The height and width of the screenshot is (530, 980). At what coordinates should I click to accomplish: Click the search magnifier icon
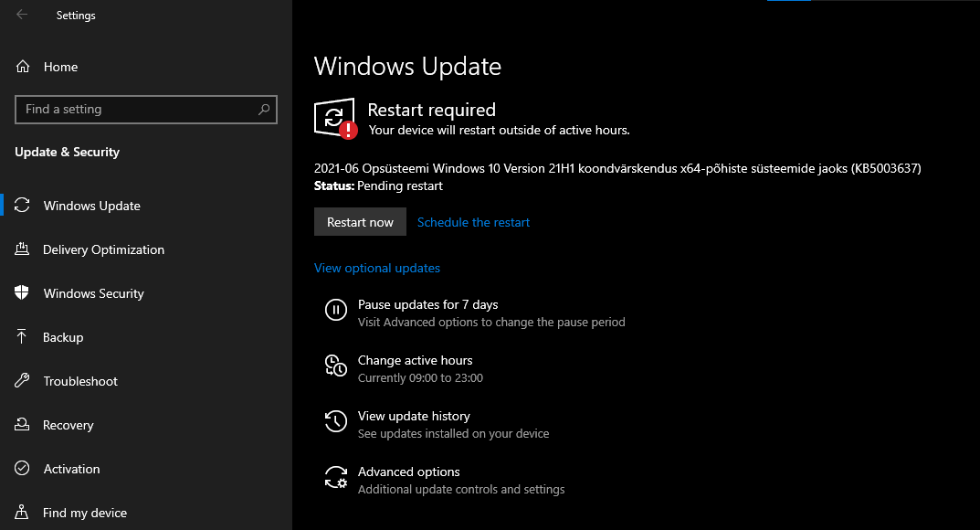(264, 110)
